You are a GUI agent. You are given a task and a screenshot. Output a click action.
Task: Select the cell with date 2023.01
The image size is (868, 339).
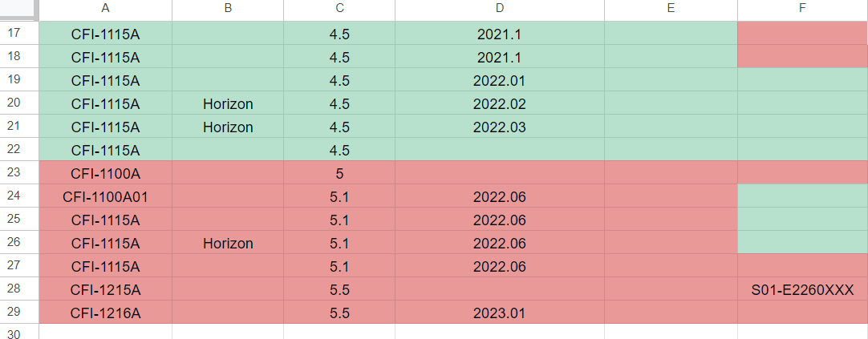point(499,313)
